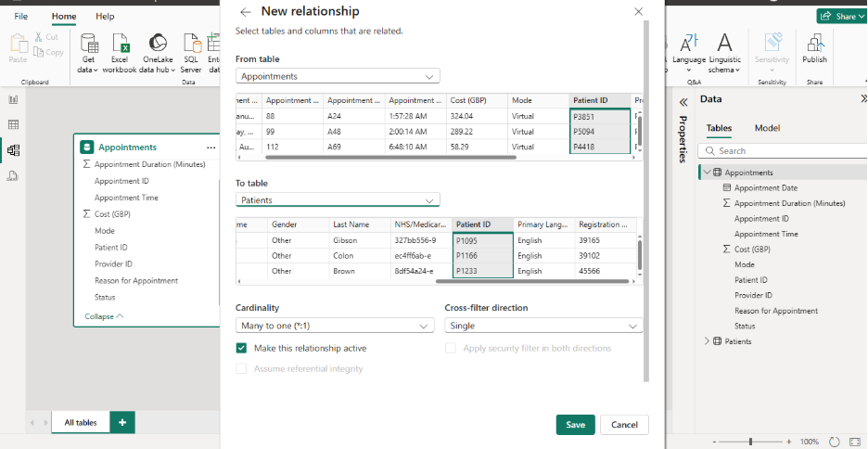Screen dimensions: 868x449
Task: Click the previous tab arrow at bottom
Action: pyautogui.click(x=32, y=423)
